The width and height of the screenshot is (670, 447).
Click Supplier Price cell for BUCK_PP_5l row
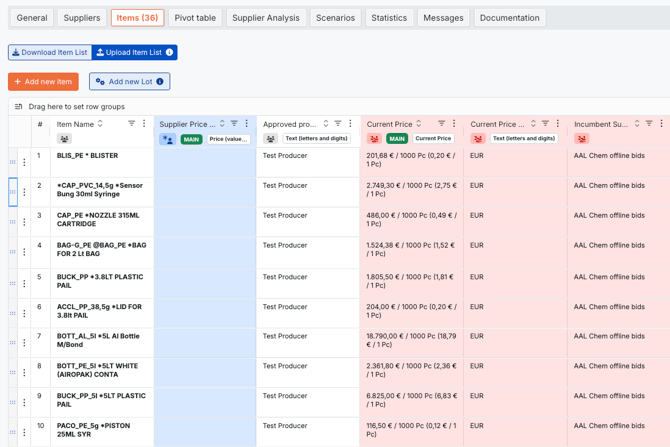point(205,403)
